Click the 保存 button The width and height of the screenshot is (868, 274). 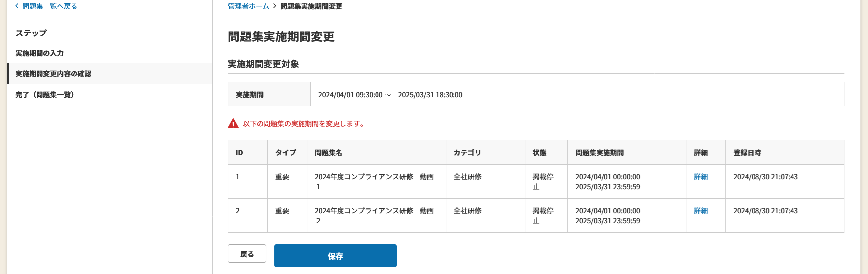(x=336, y=256)
